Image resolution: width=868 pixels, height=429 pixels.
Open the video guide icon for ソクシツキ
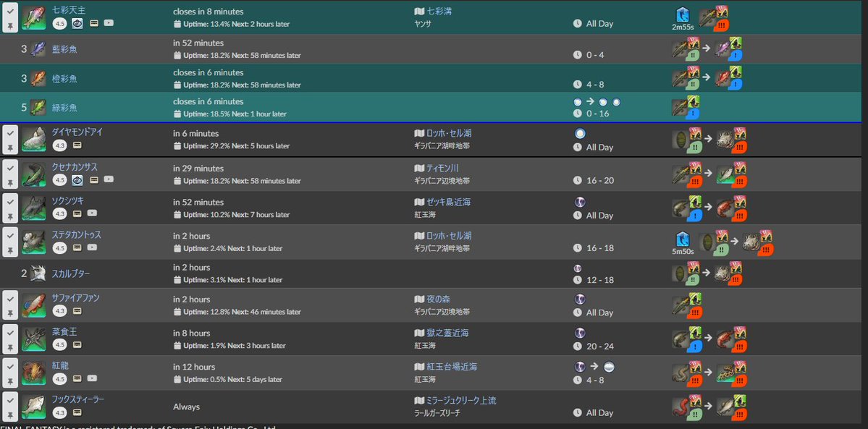[x=93, y=213]
